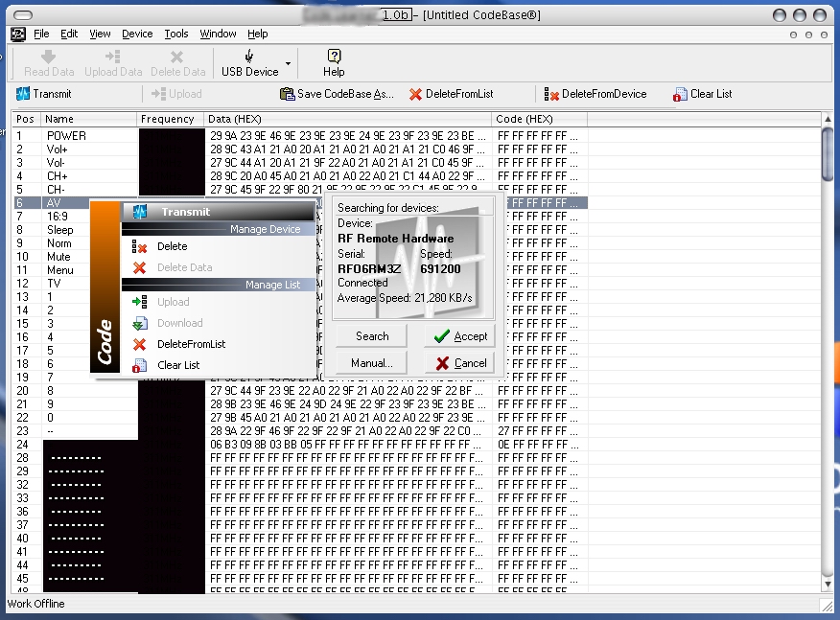Click the Transmit waveform icon in the toolbar

click(22, 94)
